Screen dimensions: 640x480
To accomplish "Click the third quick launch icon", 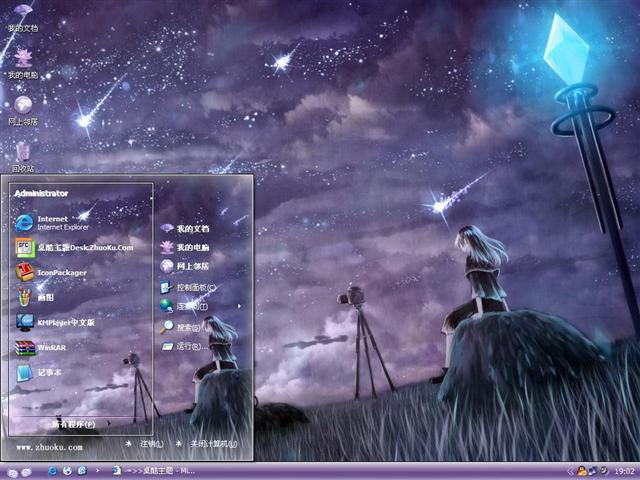I will coord(82,471).
